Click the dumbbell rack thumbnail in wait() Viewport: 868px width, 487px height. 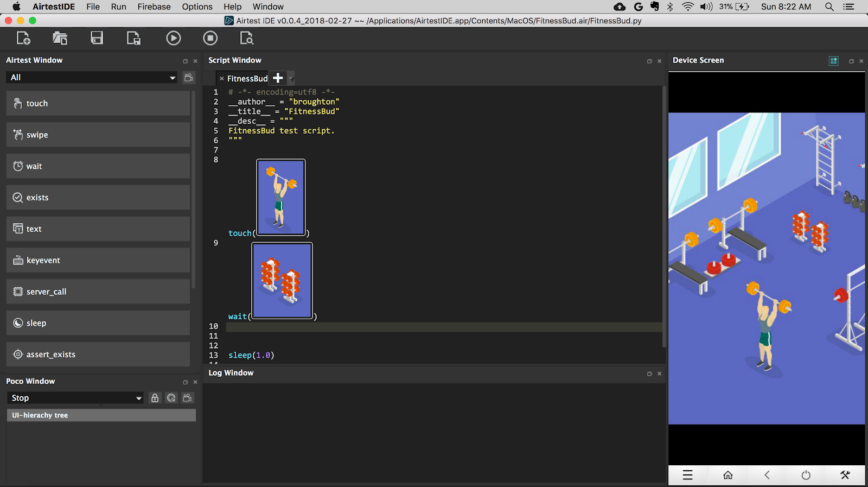pos(282,281)
